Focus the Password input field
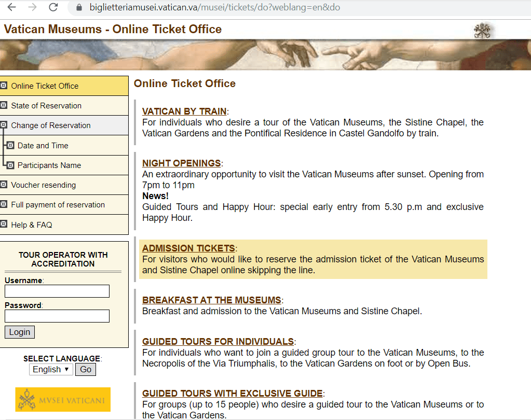Viewport: 531px width, 420px height. point(57,316)
